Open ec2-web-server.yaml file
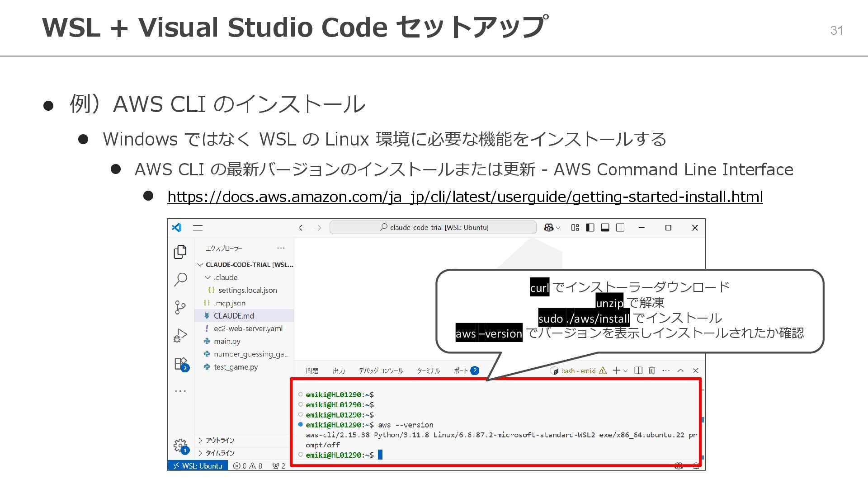 [x=244, y=328]
